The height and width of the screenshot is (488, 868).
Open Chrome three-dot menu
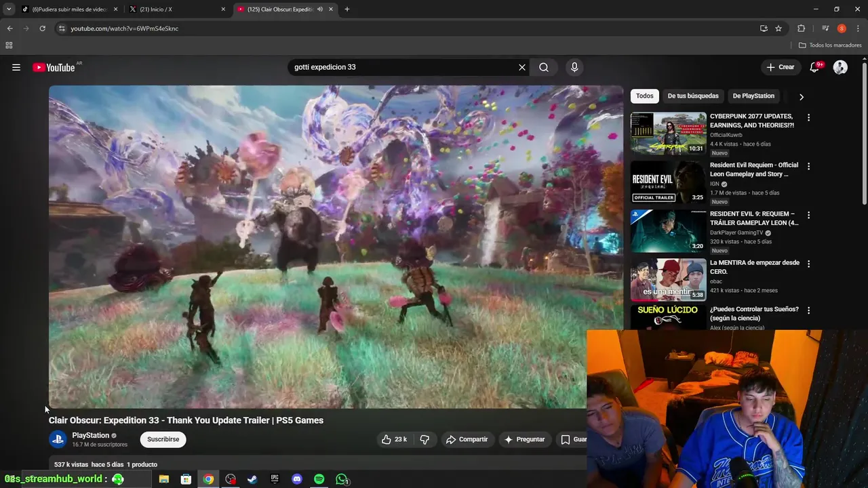tap(858, 28)
